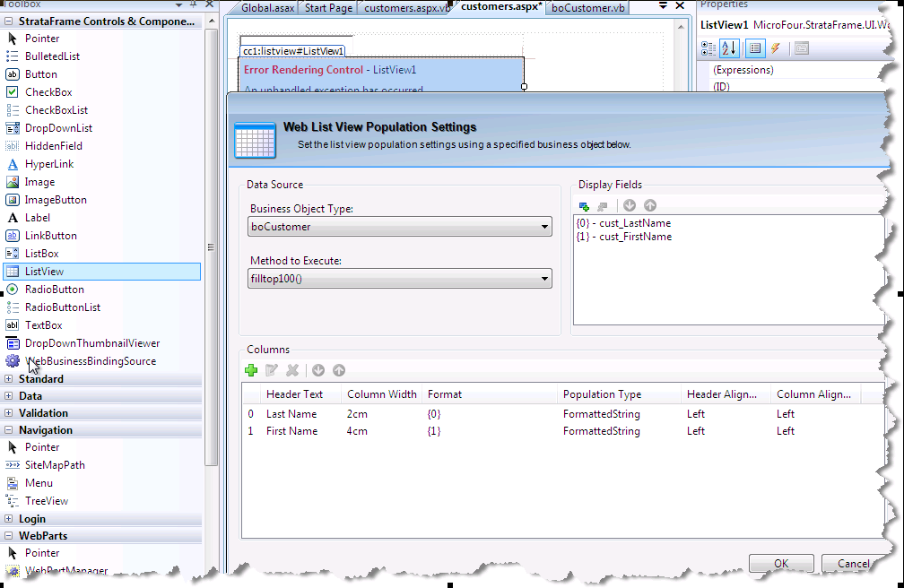This screenshot has width=904, height=588.
Task: Add a new column with the green plus icon
Action: [251, 370]
